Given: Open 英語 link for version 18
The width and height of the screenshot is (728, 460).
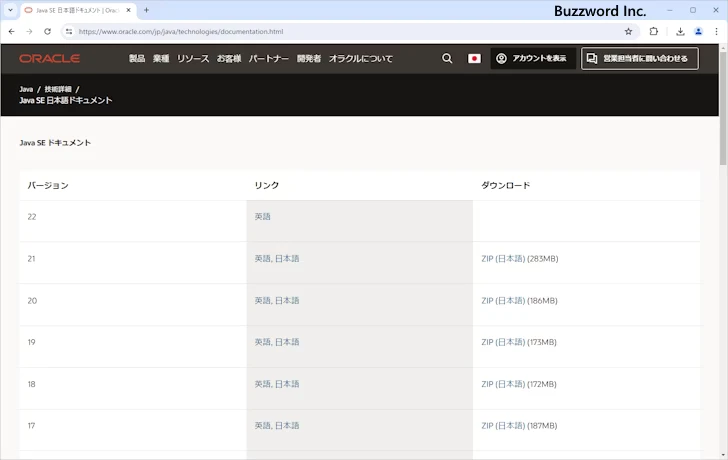Looking at the screenshot, I should [x=262, y=384].
